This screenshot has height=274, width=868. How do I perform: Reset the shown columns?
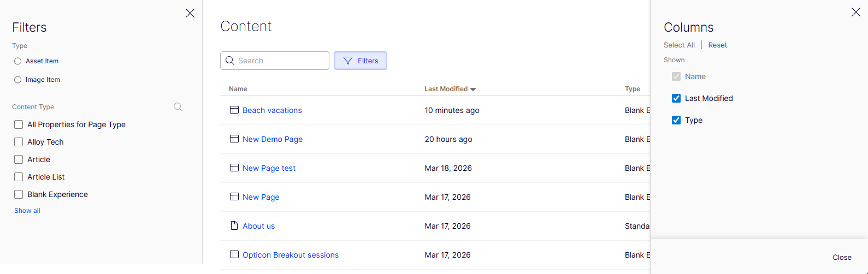pyautogui.click(x=718, y=45)
